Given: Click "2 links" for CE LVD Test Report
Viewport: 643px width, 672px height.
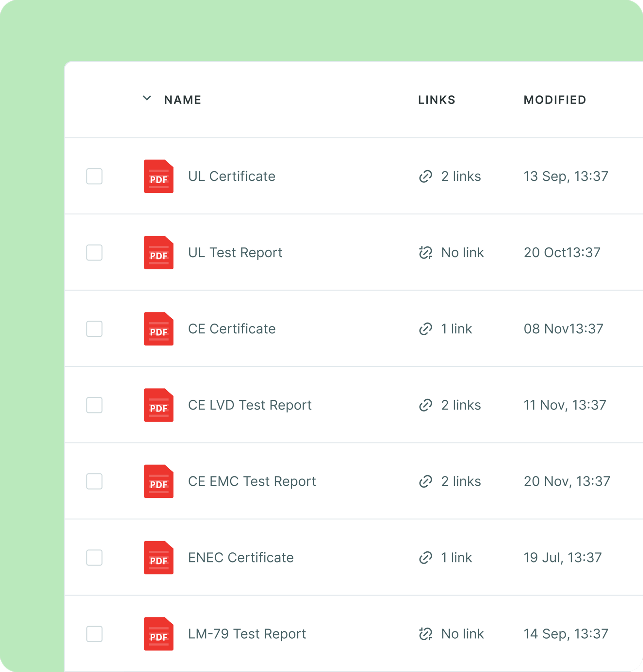Looking at the screenshot, I should (461, 405).
